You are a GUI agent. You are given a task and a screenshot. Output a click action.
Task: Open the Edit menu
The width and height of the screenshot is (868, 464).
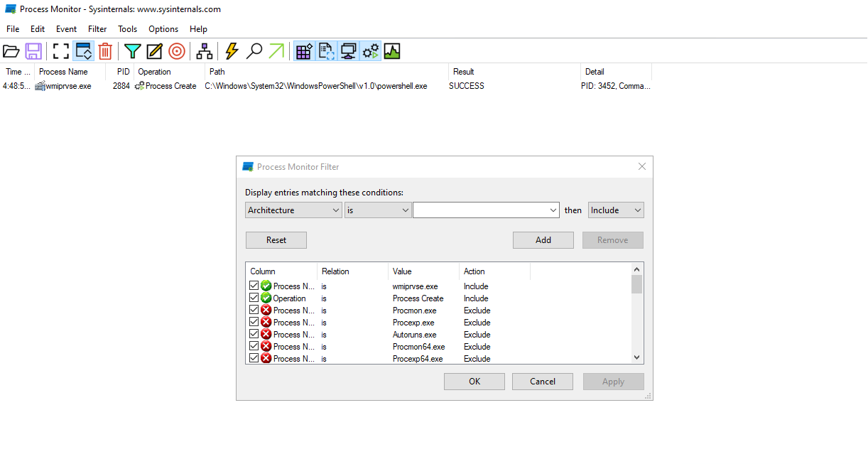point(38,29)
